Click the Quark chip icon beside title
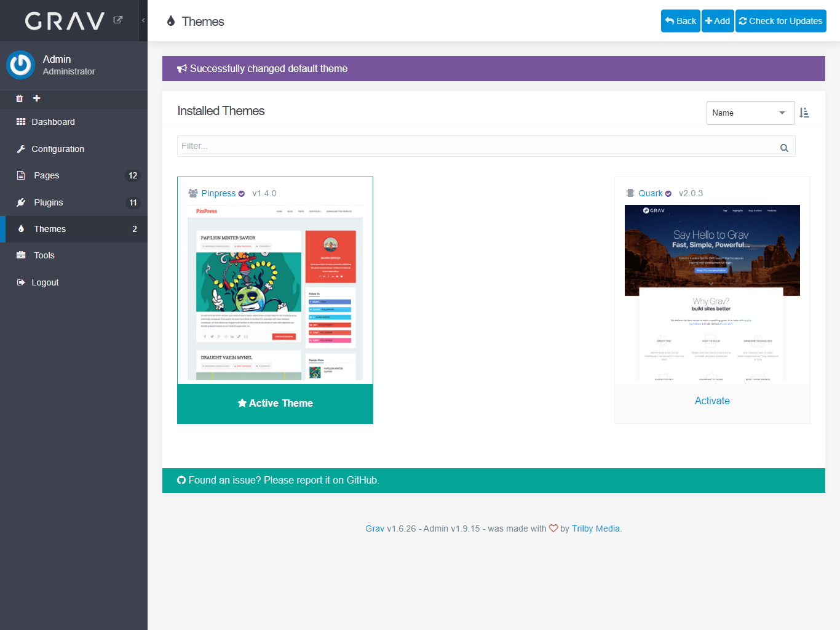840x630 pixels. (x=630, y=193)
